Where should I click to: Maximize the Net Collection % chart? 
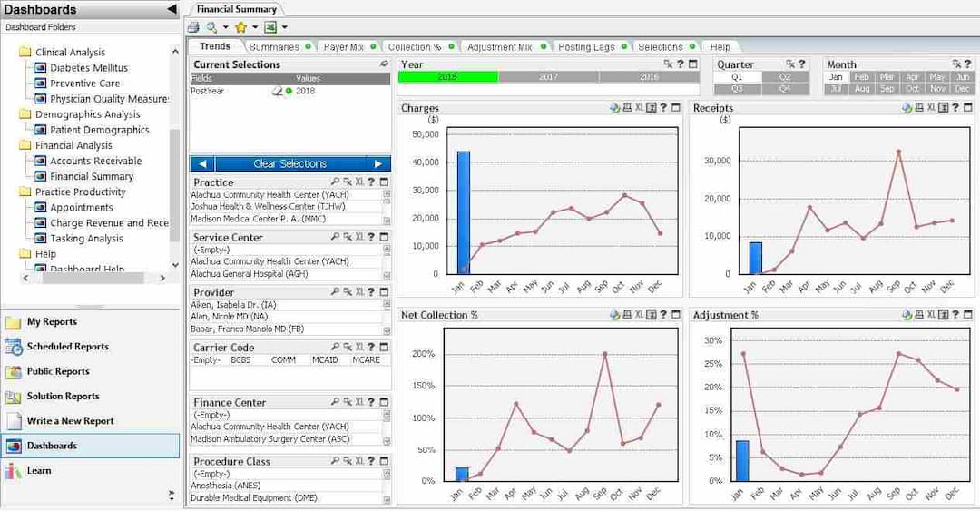(675, 315)
